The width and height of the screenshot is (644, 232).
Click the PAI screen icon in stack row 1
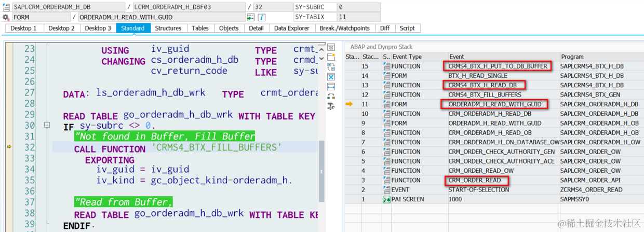[x=386, y=199]
